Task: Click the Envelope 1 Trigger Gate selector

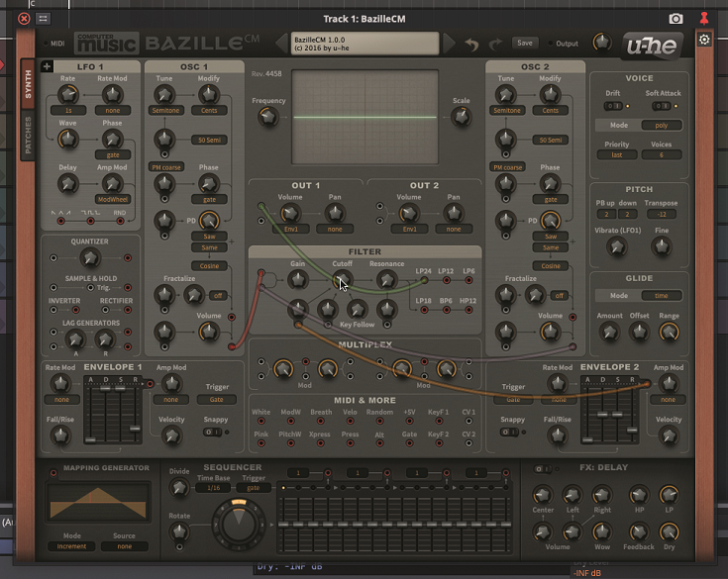Action: [216, 399]
